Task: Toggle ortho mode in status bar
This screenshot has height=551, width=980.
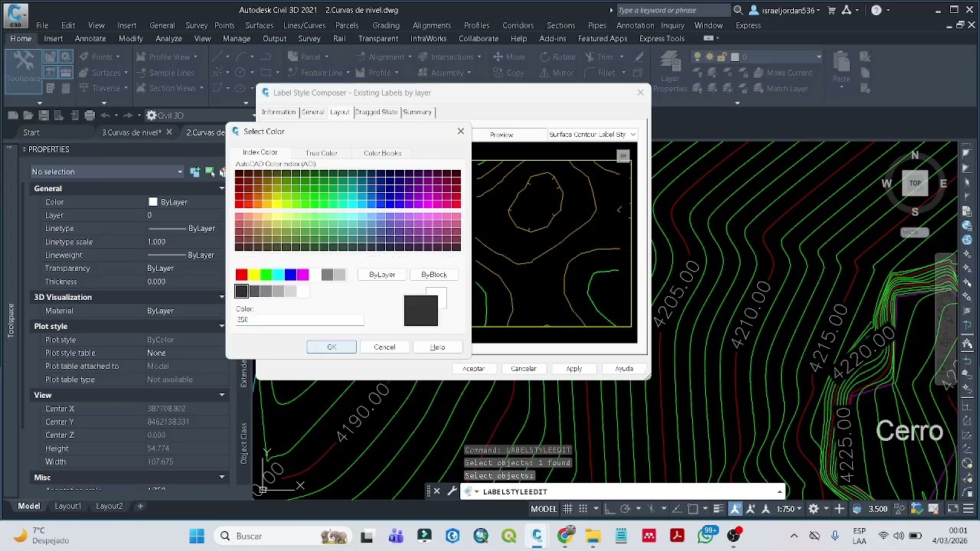Action: (x=610, y=508)
